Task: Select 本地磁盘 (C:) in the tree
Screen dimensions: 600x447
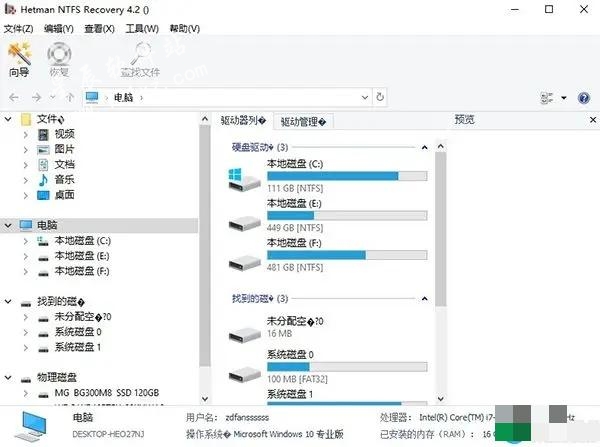Action: click(83, 241)
